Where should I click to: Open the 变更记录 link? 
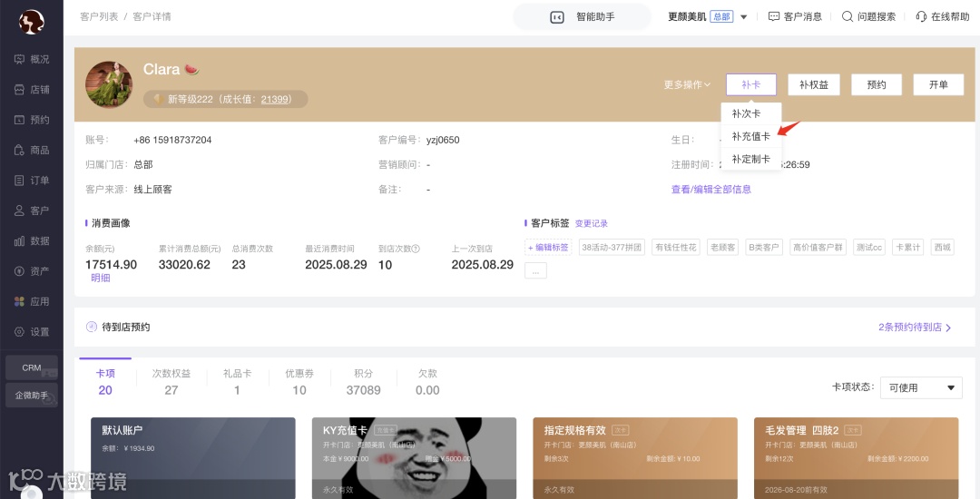[x=592, y=223]
